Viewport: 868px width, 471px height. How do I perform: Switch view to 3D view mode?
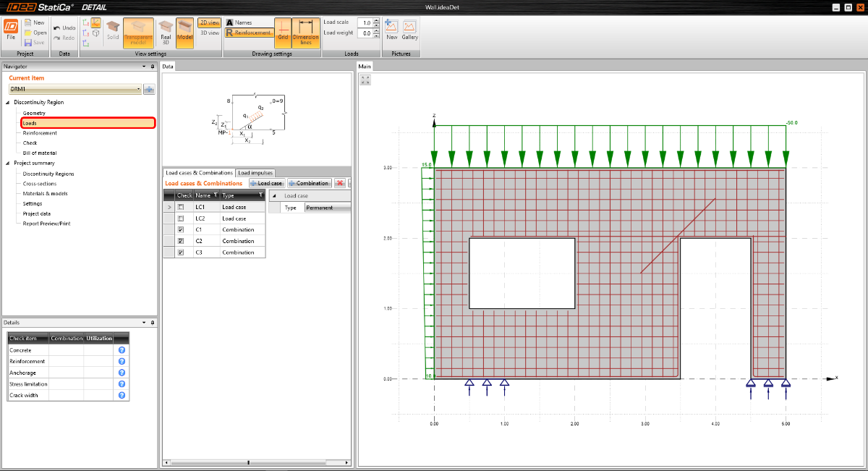210,32
